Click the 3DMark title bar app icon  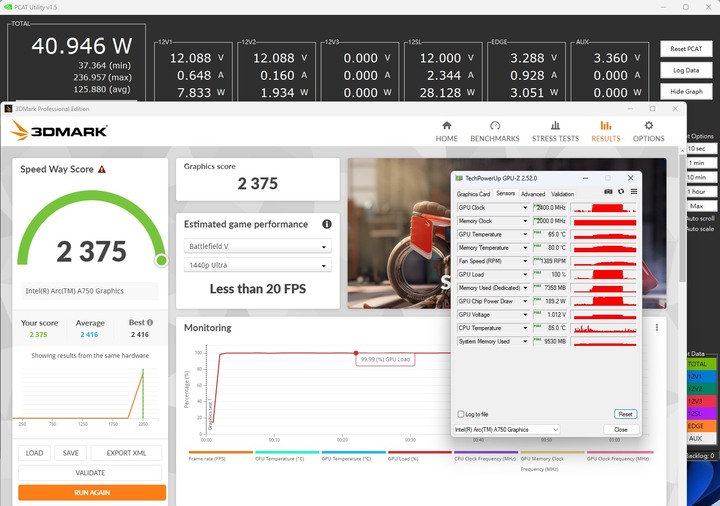(8, 109)
